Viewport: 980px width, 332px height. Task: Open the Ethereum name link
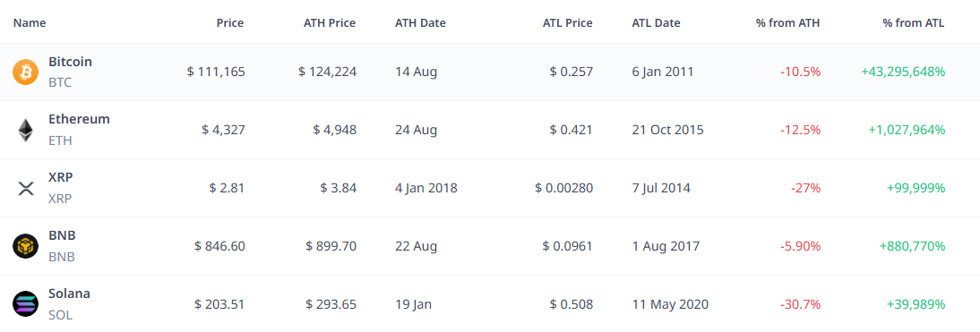tap(79, 119)
